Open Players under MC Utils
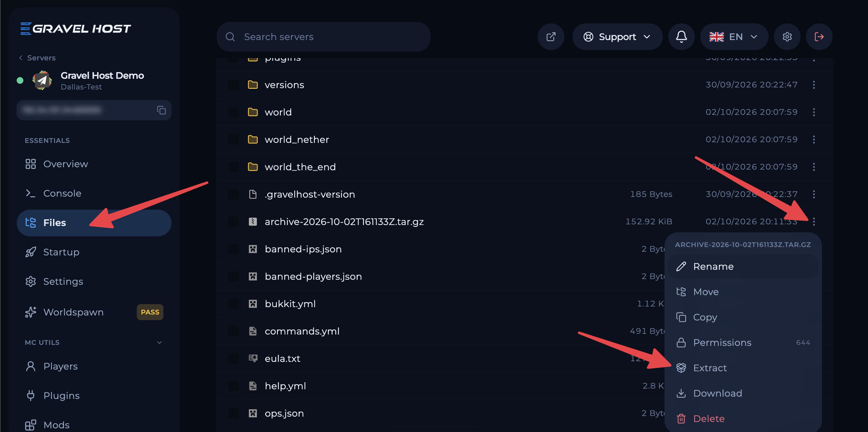This screenshot has width=868, height=432. tap(94, 366)
